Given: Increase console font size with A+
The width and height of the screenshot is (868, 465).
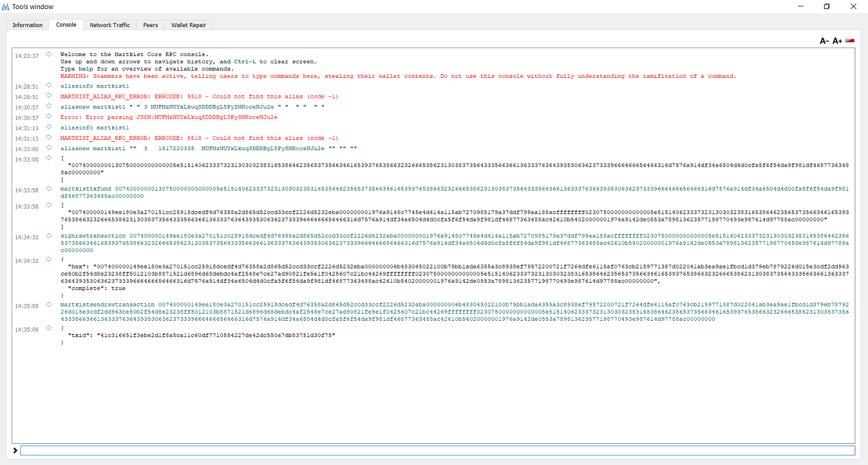Looking at the screenshot, I should point(837,41).
